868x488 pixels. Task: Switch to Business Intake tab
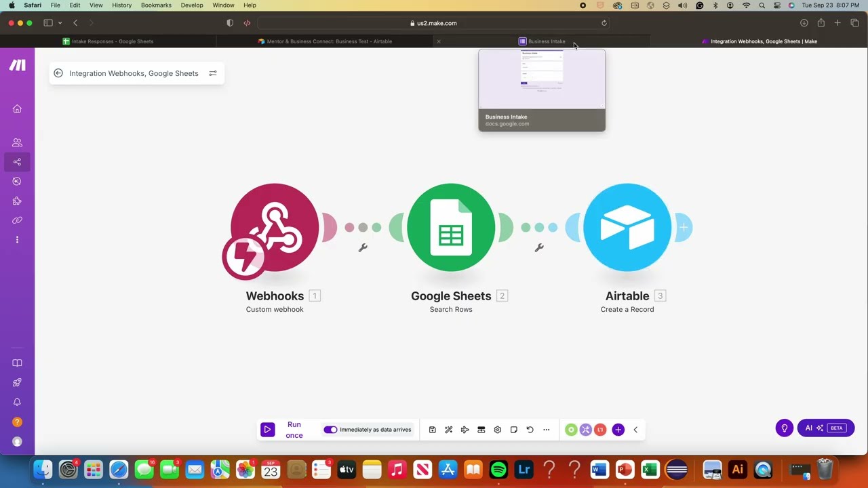(x=542, y=41)
